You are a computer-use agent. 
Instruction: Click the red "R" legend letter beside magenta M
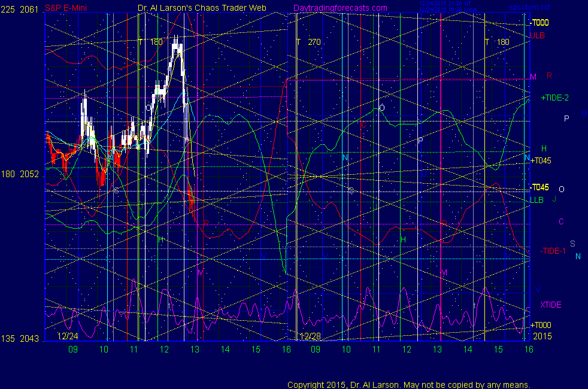pyautogui.click(x=549, y=75)
